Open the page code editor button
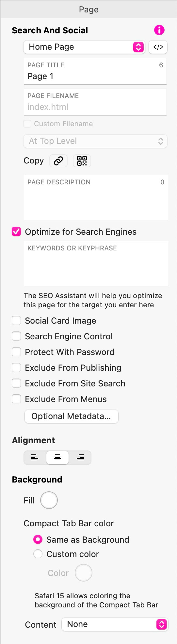 tap(158, 47)
